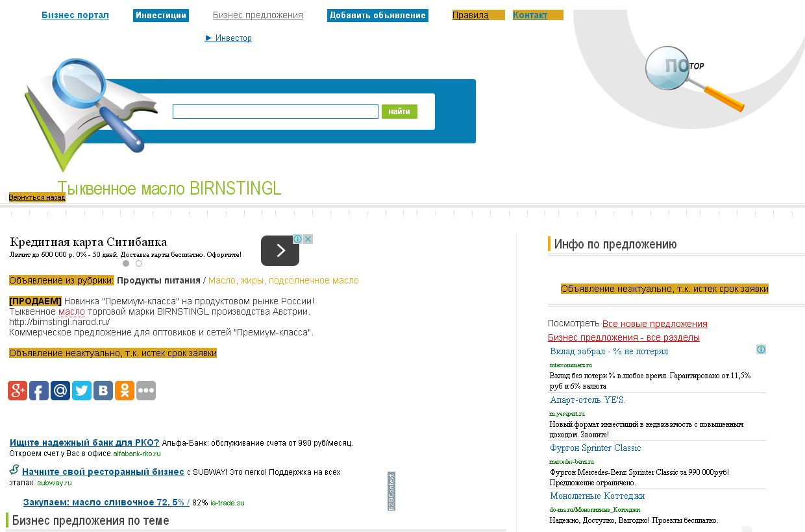The height and width of the screenshot is (532, 805).
Task: Open the Контакт page
Action: pos(530,15)
